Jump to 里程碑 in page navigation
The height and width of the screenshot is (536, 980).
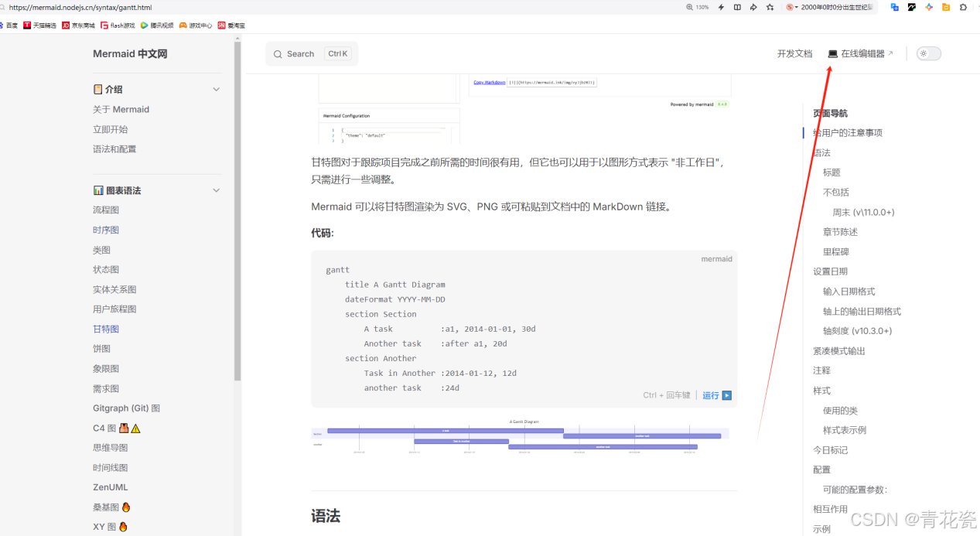(x=836, y=251)
